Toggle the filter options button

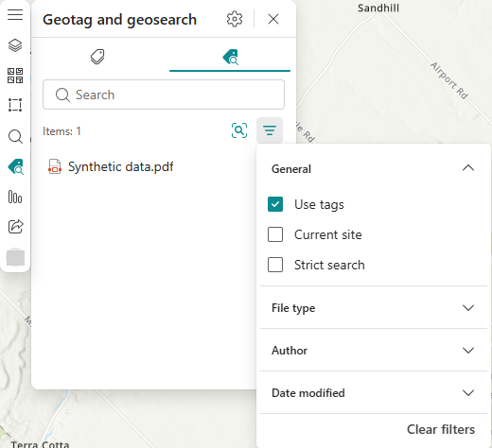[270, 130]
